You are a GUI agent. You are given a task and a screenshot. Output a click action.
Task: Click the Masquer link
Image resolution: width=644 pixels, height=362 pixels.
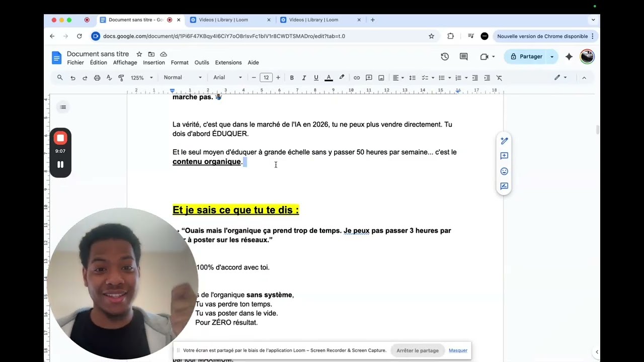[x=458, y=350]
